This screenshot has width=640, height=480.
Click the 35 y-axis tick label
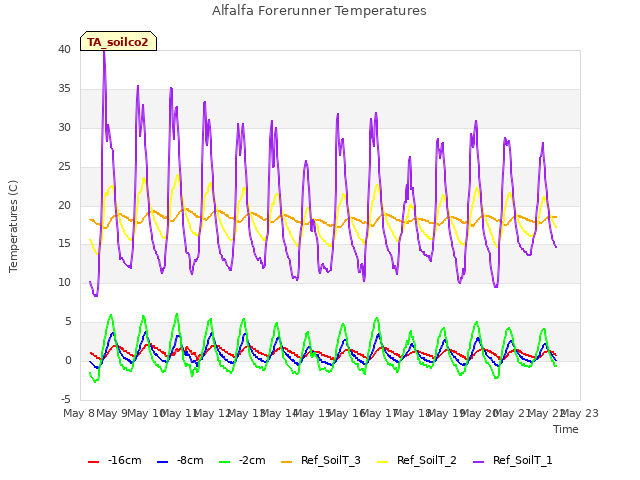coord(64,89)
